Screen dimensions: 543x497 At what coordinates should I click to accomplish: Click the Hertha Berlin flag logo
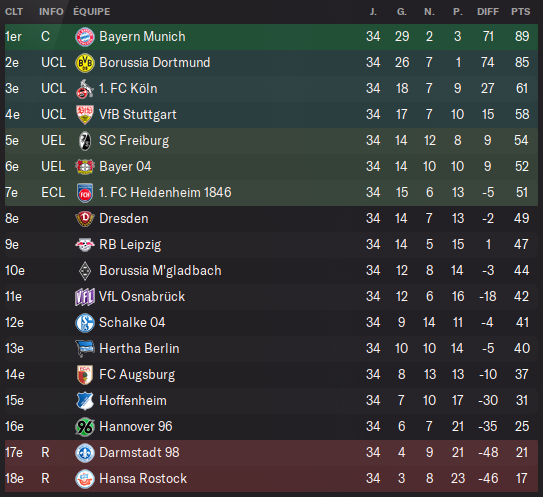[x=85, y=348]
